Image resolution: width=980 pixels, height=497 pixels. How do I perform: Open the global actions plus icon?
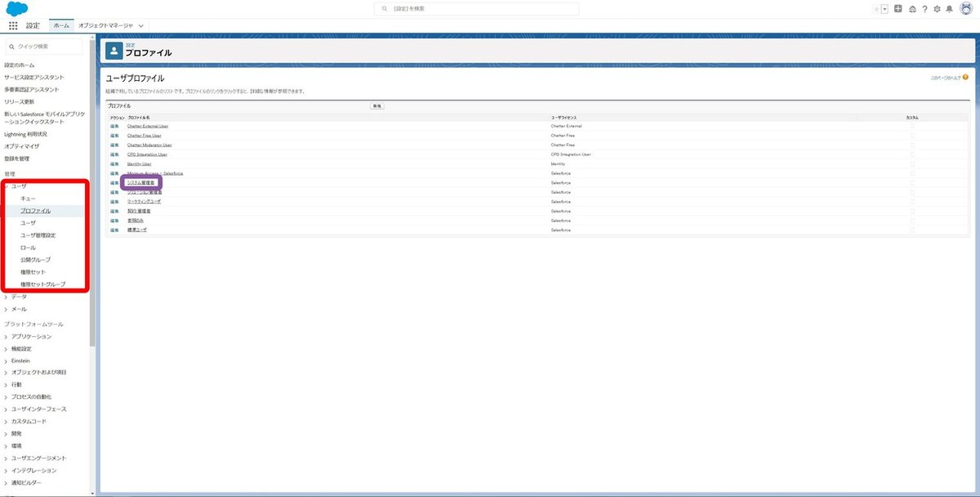898,9
